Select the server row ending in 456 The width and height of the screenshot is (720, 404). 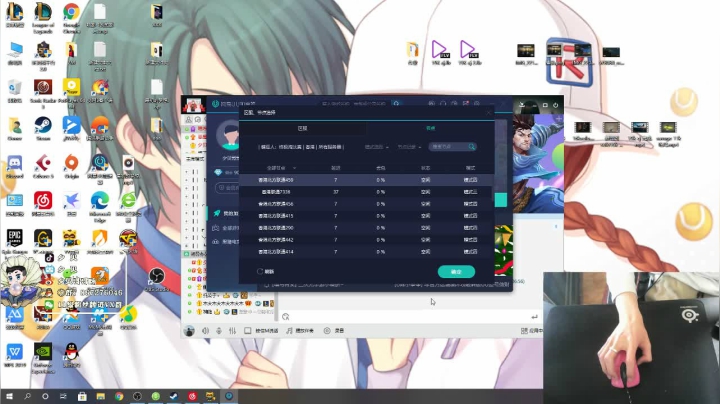click(x=366, y=204)
